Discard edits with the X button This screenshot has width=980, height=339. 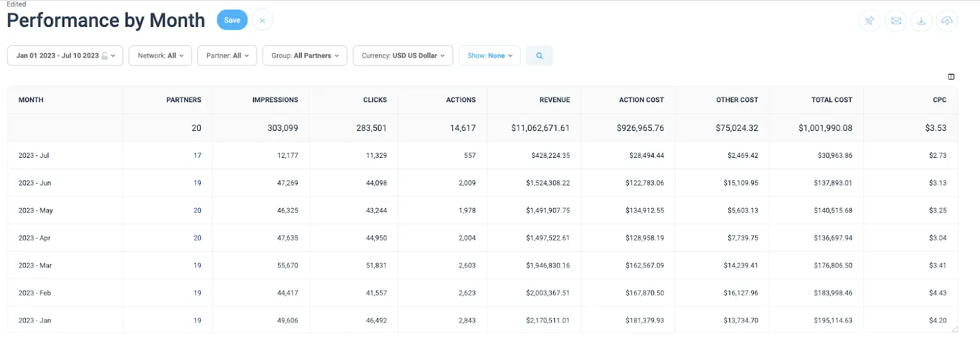pyautogui.click(x=262, y=20)
